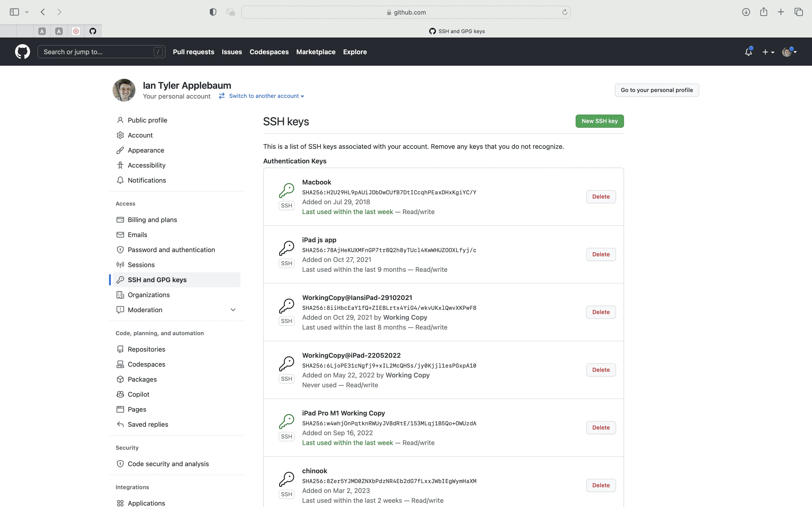Click the GitHub Octocat logo in header

(x=23, y=52)
